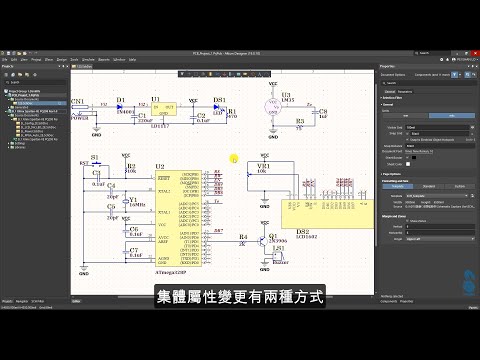Select the place wire tool in active bar

[x=217, y=74]
